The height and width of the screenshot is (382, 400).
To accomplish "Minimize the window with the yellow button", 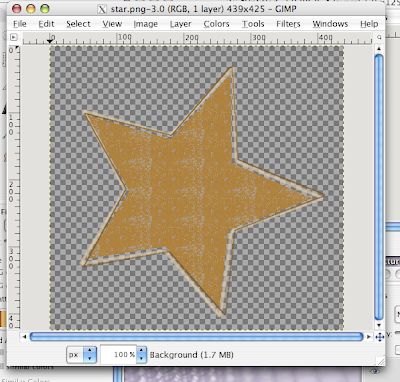I will (31, 9).
